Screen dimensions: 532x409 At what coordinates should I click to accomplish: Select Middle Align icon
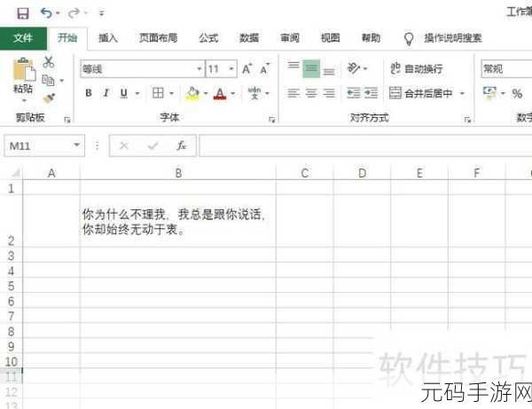(x=311, y=68)
